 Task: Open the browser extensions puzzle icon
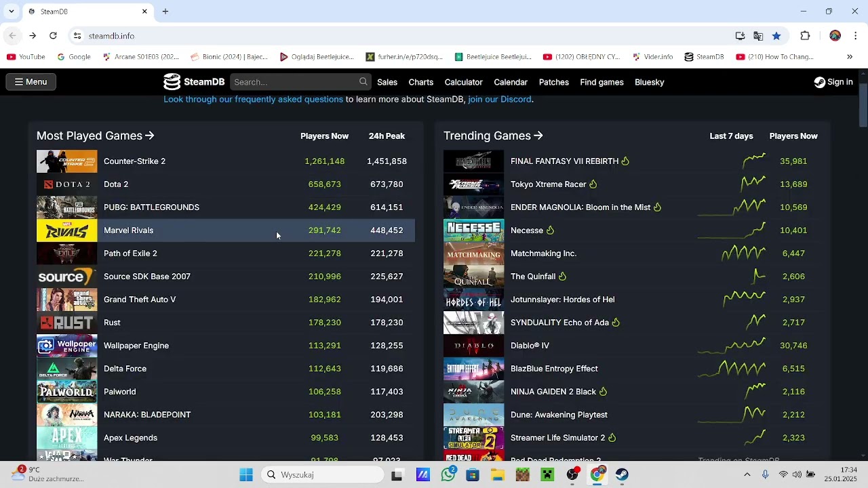(806, 36)
